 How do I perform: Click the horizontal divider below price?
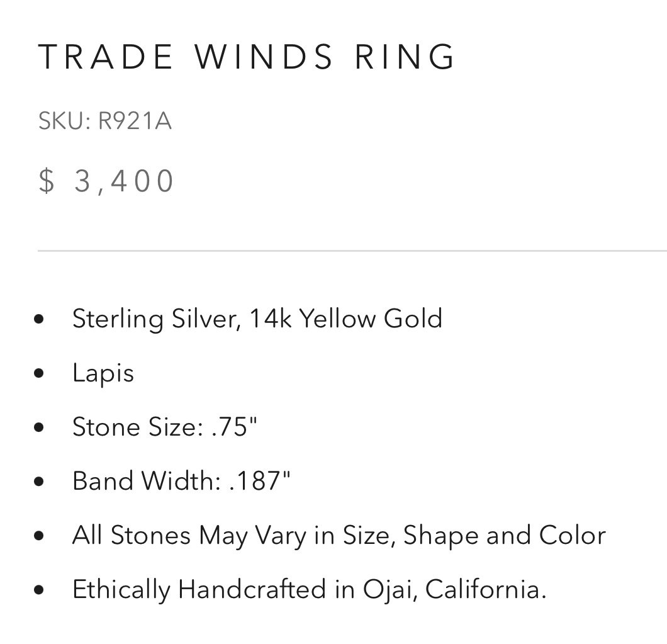352,251
